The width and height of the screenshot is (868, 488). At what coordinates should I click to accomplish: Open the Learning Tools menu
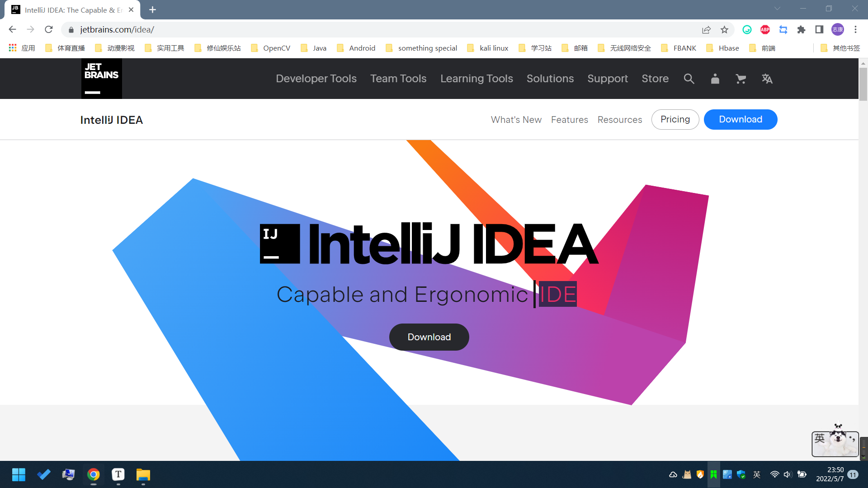pos(476,79)
